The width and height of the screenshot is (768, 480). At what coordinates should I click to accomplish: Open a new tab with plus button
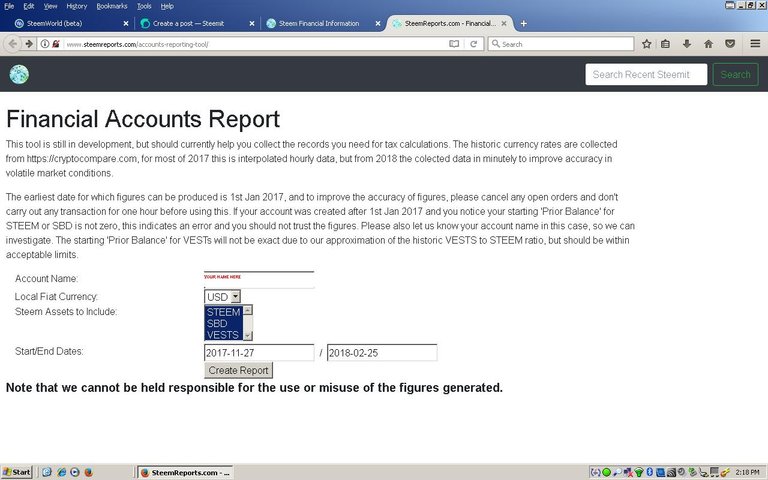pyautogui.click(x=524, y=23)
